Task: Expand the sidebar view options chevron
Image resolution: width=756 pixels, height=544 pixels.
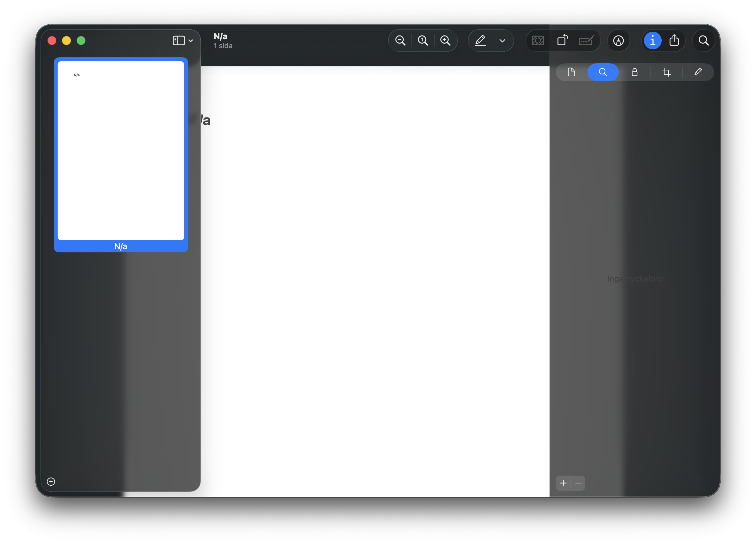Action: (191, 41)
